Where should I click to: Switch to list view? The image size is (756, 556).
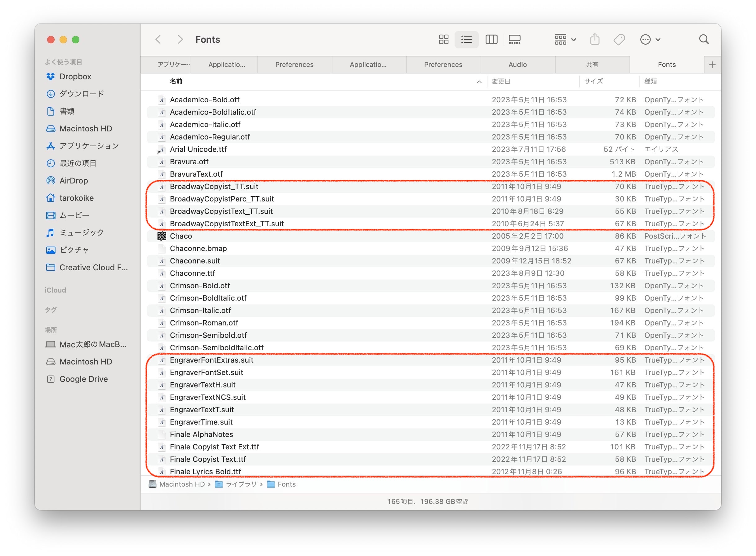pyautogui.click(x=466, y=39)
